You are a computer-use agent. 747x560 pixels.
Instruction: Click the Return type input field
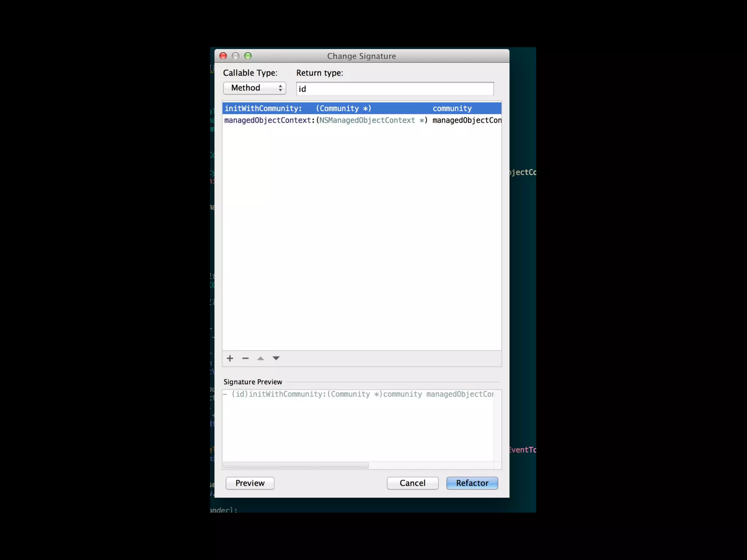(x=395, y=89)
